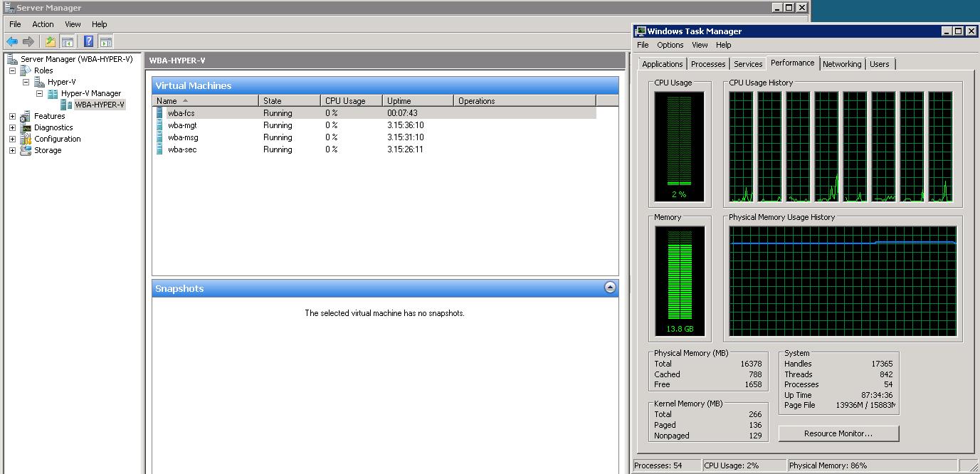
Task: Select the wba-mgt virtual machine name
Action: [x=182, y=125]
